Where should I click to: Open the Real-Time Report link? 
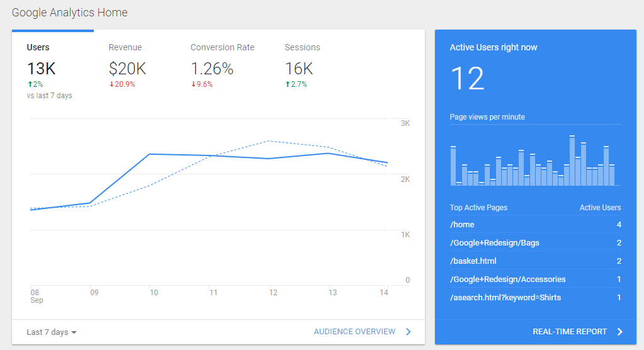(x=570, y=332)
